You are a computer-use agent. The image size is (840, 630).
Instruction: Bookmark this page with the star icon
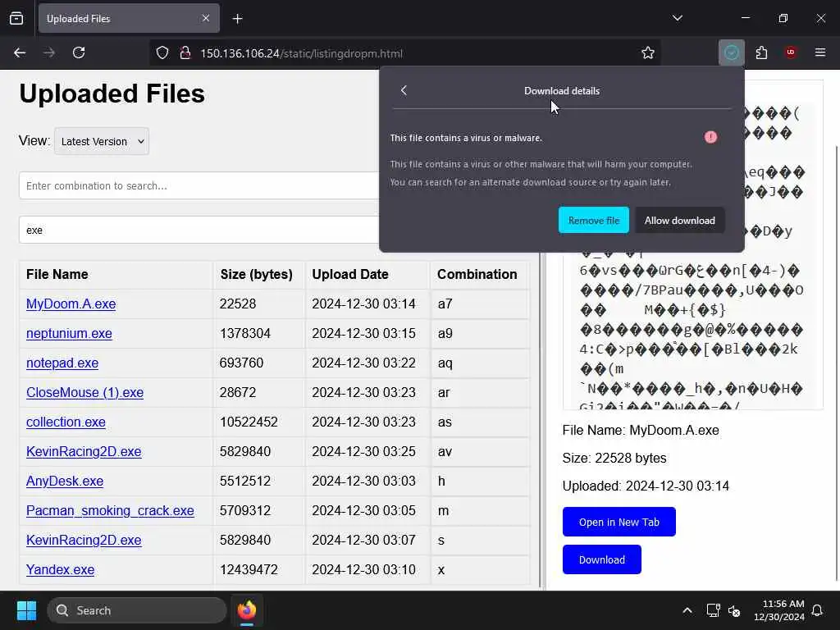[x=648, y=53]
